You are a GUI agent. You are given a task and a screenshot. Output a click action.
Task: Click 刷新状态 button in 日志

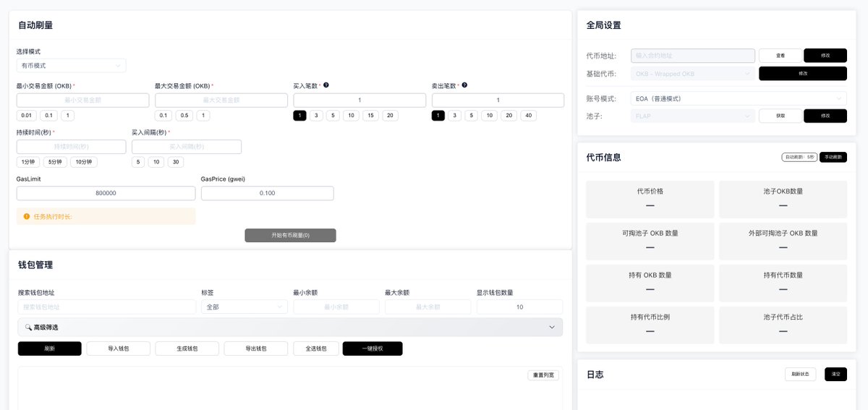pos(801,375)
